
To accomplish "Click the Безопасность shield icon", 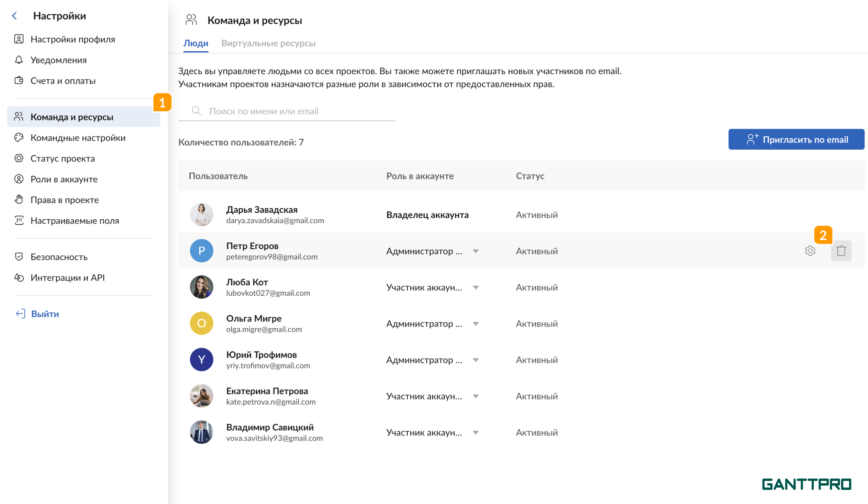I will pyautogui.click(x=19, y=257).
